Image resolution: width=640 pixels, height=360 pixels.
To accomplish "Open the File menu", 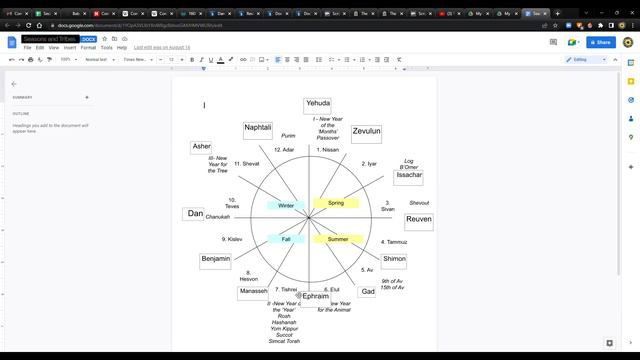I will 27,48.
